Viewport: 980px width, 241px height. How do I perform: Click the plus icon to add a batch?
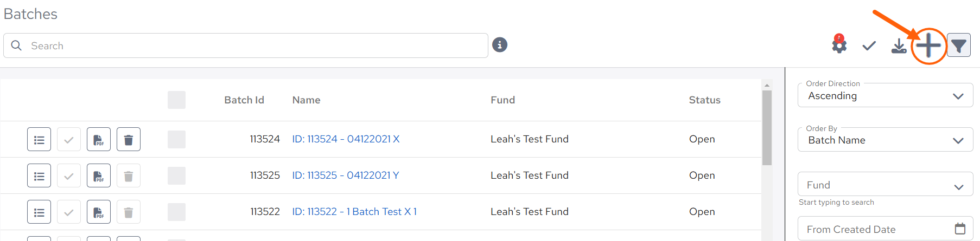pyautogui.click(x=928, y=45)
